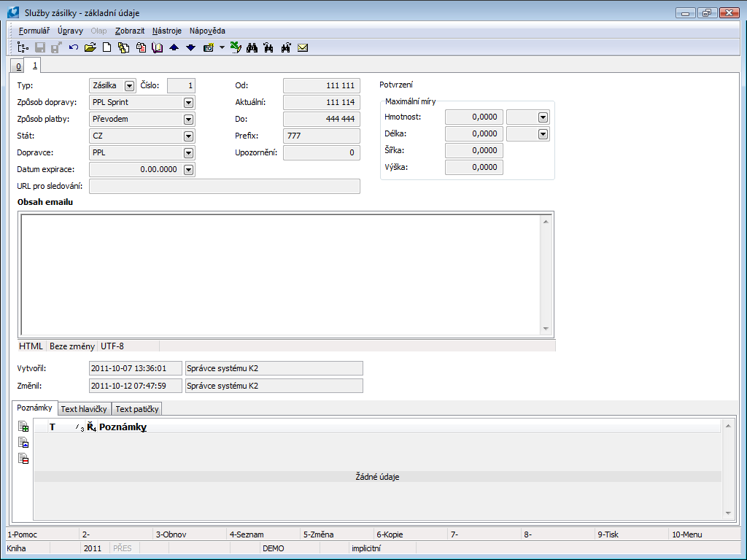This screenshot has height=560, width=747.
Task: Open the Stát dropdown showing CZ
Action: [x=189, y=136]
